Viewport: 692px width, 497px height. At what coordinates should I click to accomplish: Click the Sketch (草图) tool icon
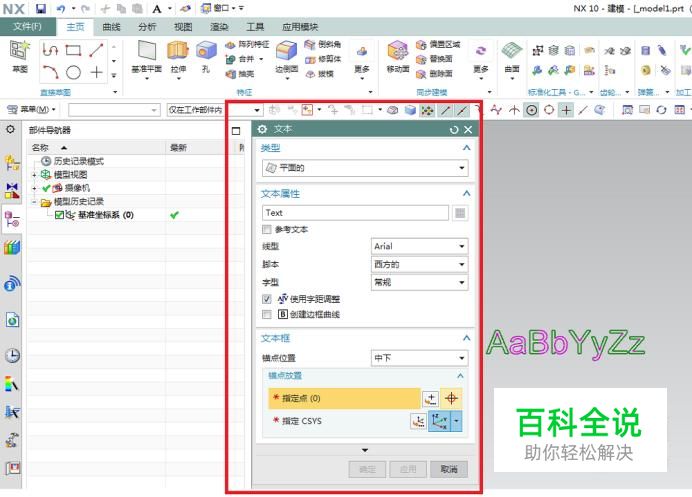click(20, 51)
